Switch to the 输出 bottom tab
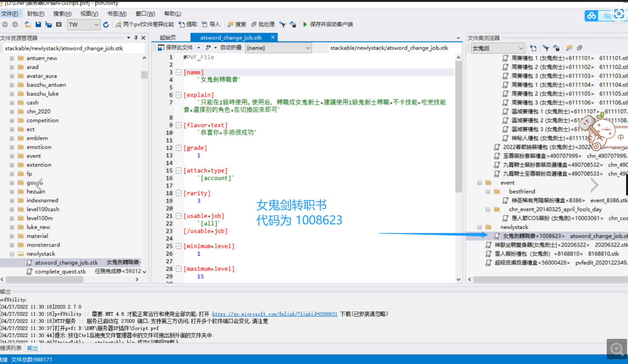Image resolution: width=628 pixels, height=364 pixels. click(32, 348)
